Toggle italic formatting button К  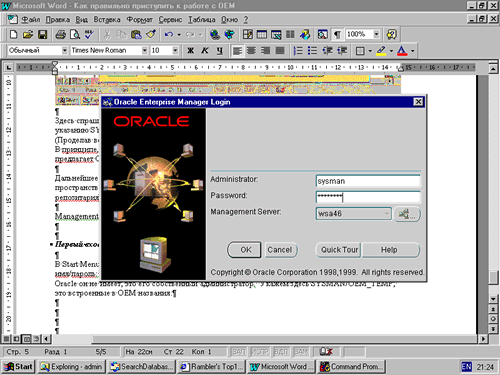pos(205,51)
